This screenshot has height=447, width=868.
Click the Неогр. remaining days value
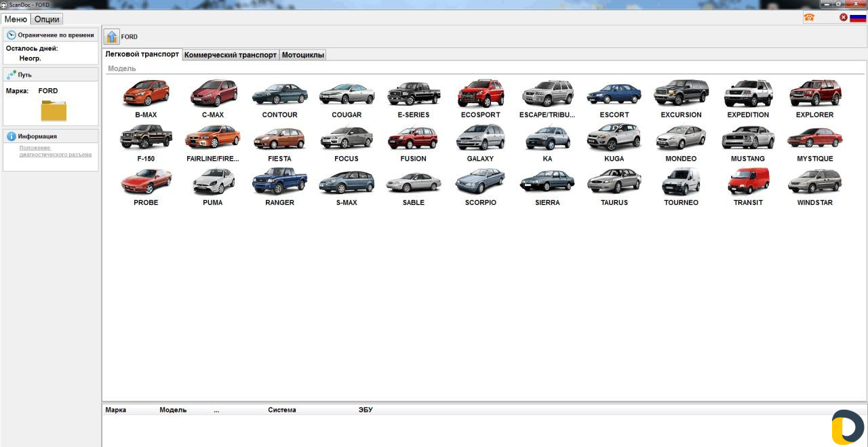pyautogui.click(x=30, y=58)
